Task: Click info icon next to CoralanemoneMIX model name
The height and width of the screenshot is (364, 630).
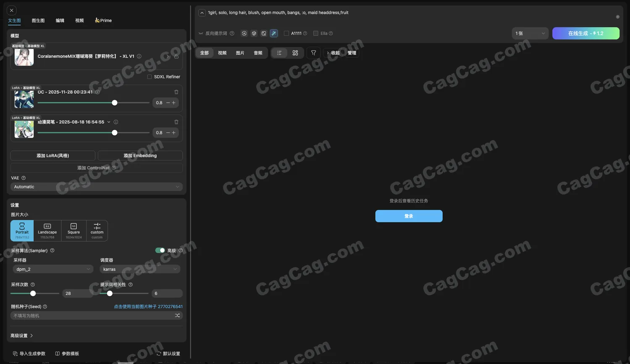Action: click(x=139, y=56)
